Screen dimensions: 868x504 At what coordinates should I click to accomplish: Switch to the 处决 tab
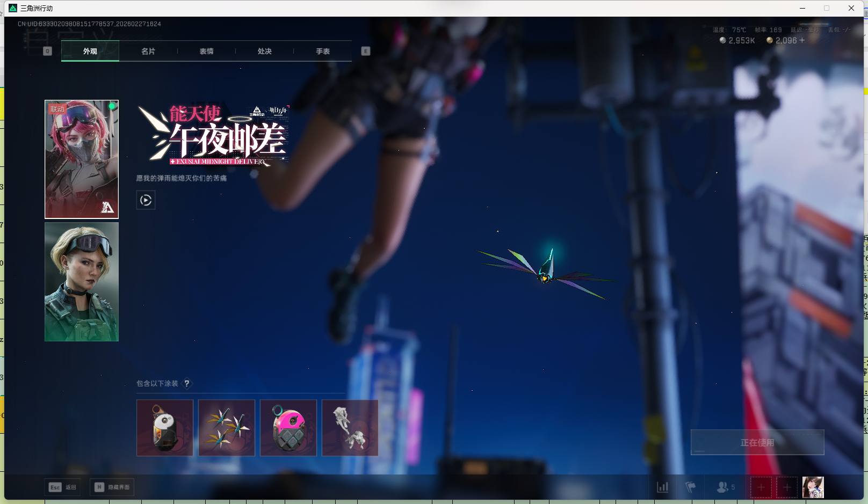coord(264,51)
